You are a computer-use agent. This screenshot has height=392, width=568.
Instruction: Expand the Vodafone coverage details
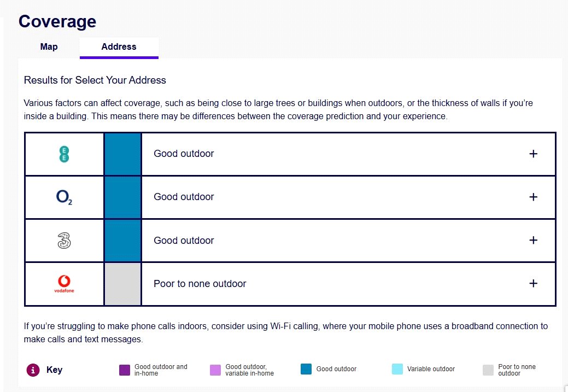pyautogui.click(x=534, y=284)
